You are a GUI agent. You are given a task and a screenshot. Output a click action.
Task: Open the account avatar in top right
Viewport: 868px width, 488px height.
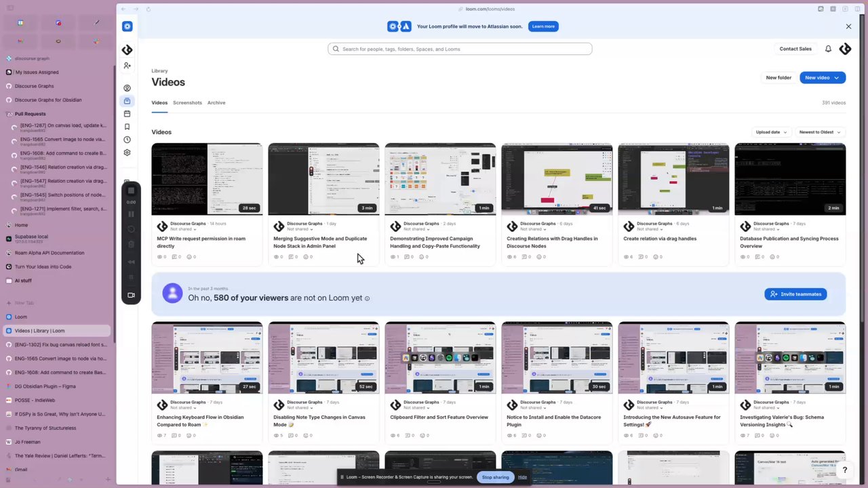click(x=845, y=49)
